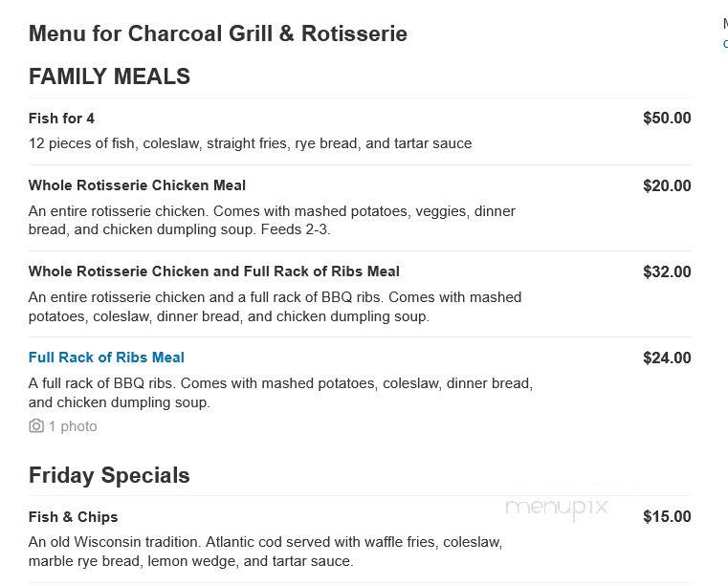Select the Fish & Chips item title
The width and height of the screenshot is (728, 586).
click(73, 517)
